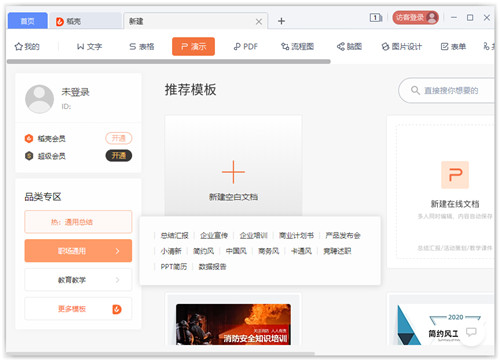Open the 商业计划书 template link
Viewport: 500px width, 361px height.
coord(296,236)
